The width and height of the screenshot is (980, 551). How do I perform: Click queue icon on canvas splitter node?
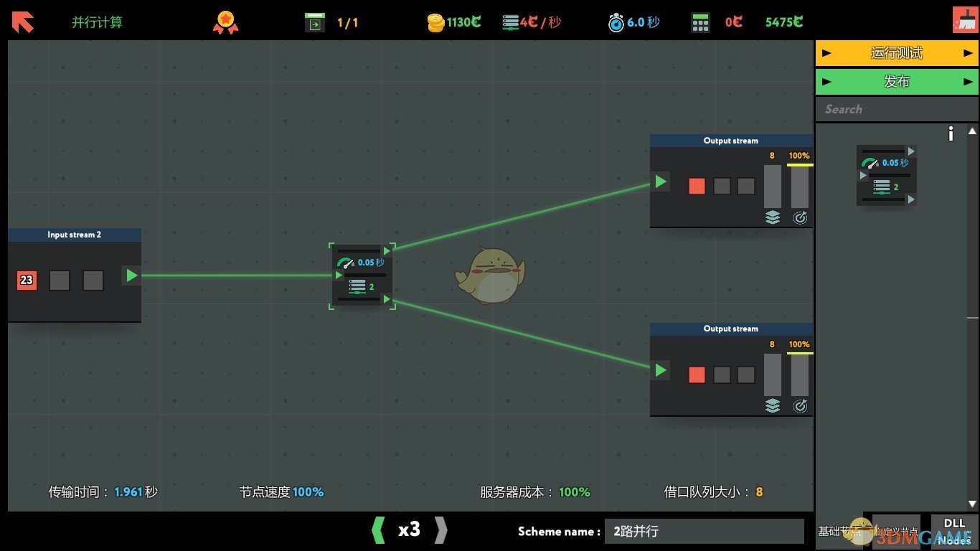pyautogui.click(x=357, y=287)
